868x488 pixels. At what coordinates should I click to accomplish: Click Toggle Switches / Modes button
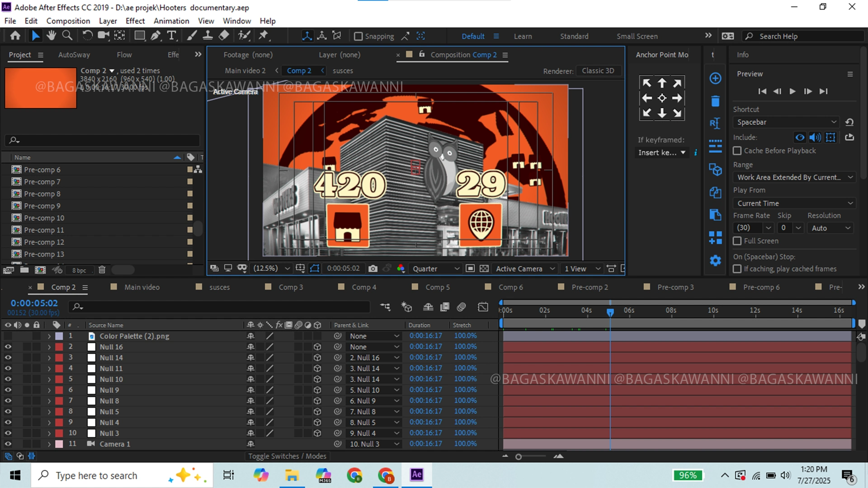tap(287, 456)
